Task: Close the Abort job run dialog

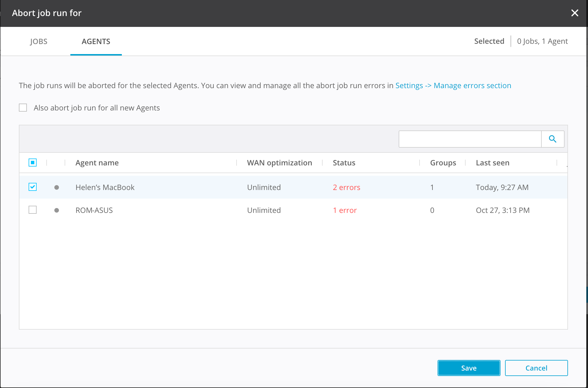Action: point(575,13)
